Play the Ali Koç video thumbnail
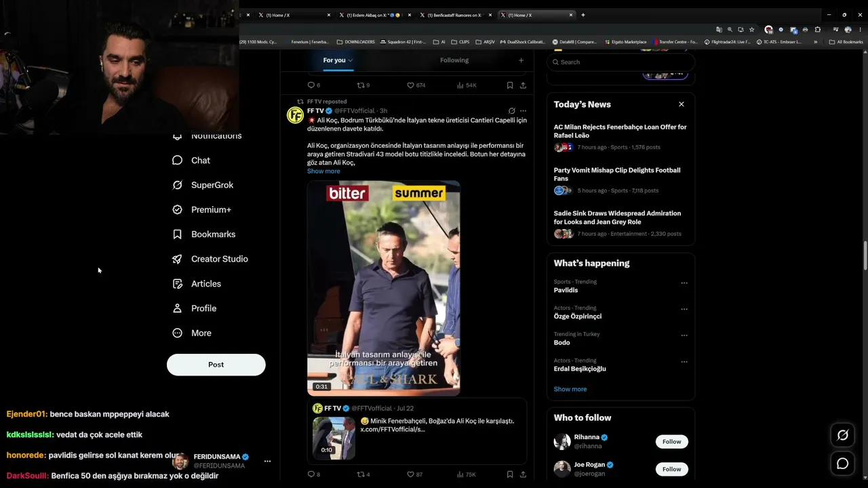 point(384,288)
